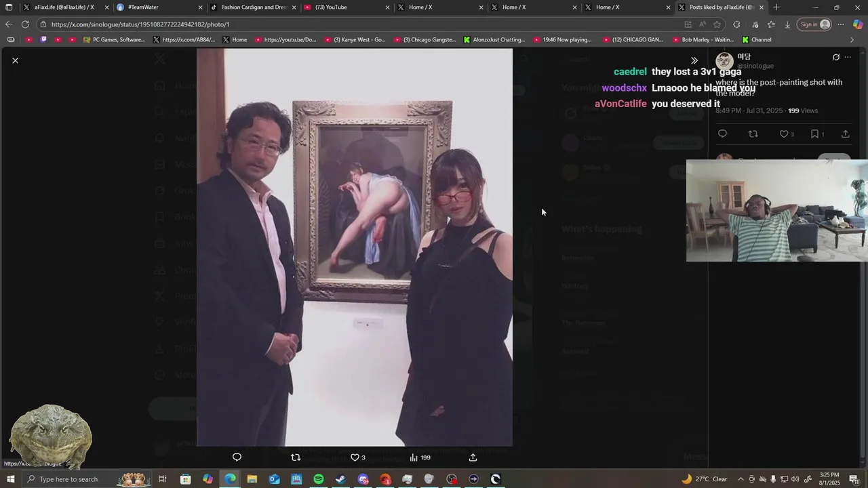The height and width of the screenshot is (488, 868).
Task: Click the enlarged photo of the gallery painting
Action: (x=355, y=247)
